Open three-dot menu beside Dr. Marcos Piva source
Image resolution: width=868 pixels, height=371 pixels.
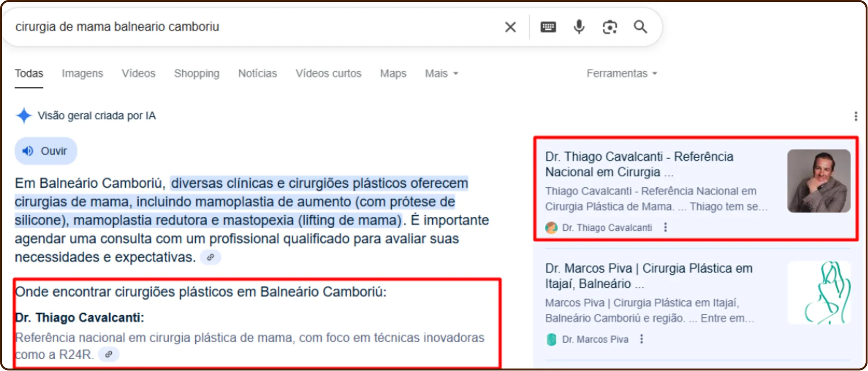click(x=641, y=339)
